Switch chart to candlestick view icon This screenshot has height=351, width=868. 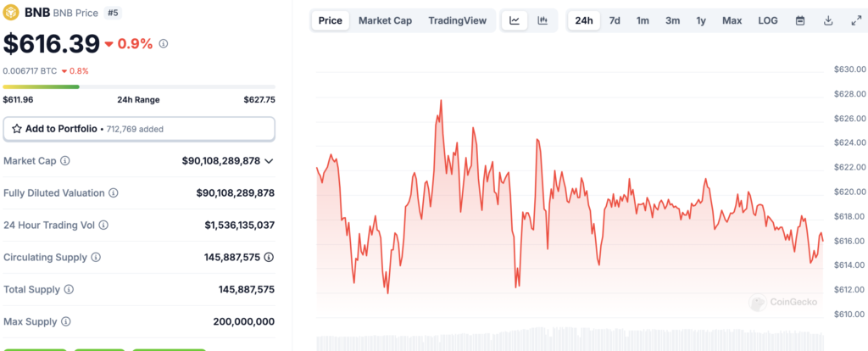tap(542, 20)
